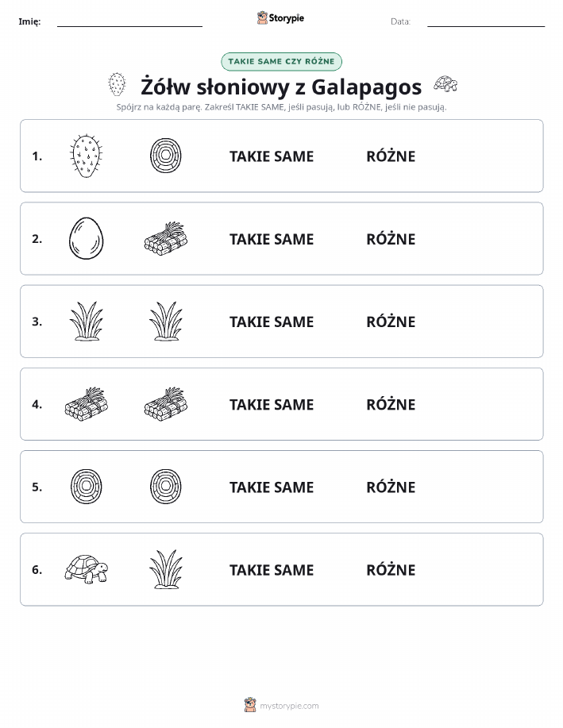The height and width of the screenshot is (728, 563).
Task: Click the cactus pad icon in row 1
Action: (x=87, y=156)
